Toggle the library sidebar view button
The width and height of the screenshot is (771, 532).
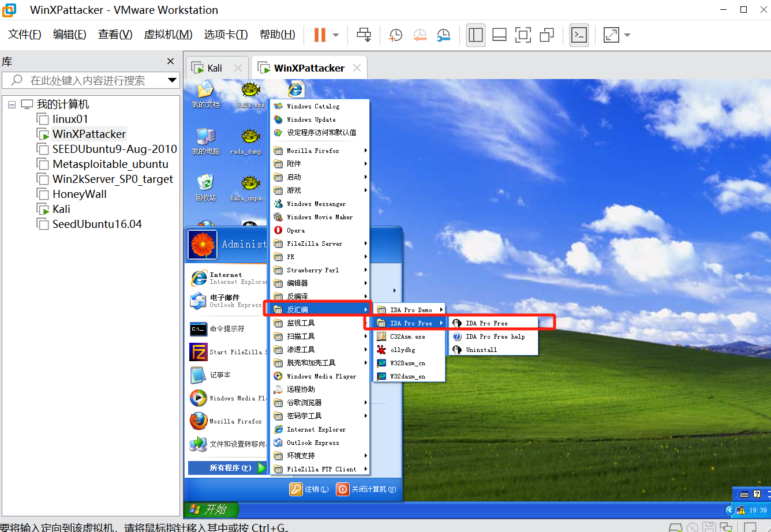pyautogui.click(x=476, y=35)
